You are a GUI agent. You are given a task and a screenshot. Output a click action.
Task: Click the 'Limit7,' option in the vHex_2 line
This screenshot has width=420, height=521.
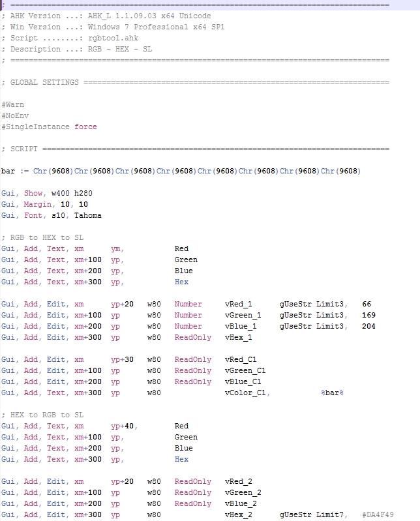[332, 514]
